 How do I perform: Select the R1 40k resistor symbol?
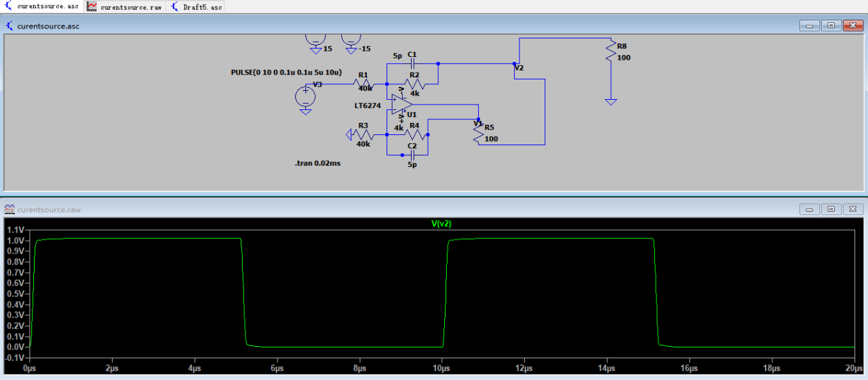[363, 84]
